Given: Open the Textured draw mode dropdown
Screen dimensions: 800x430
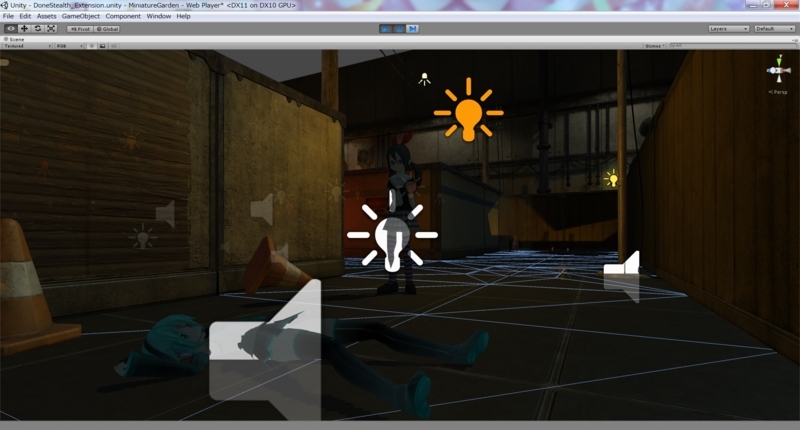Looking at the screenshot, I should [28, 46].
